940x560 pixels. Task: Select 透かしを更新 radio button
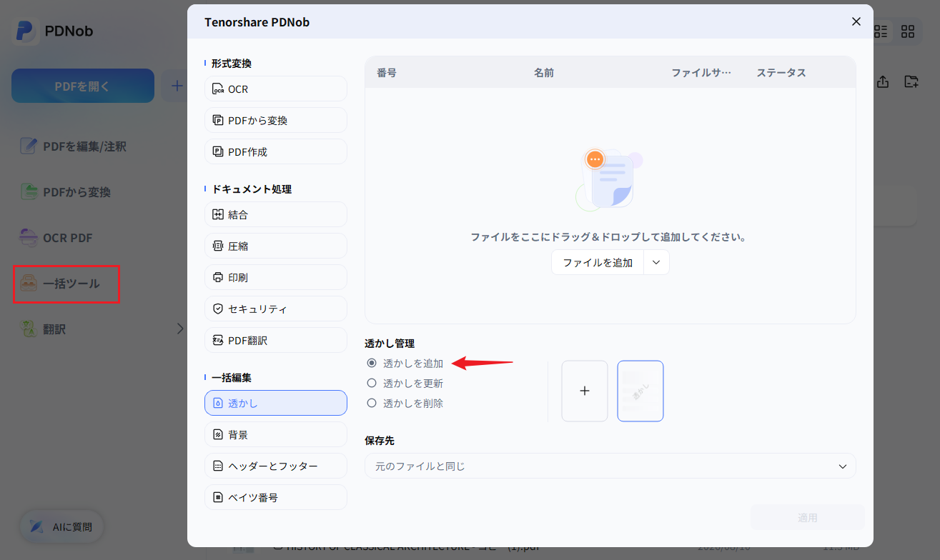[372, 384]
